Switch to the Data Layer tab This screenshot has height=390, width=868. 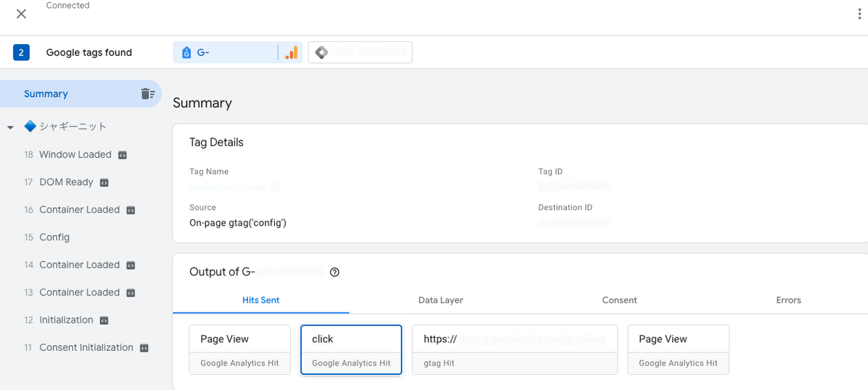click(x=441, y=300)
